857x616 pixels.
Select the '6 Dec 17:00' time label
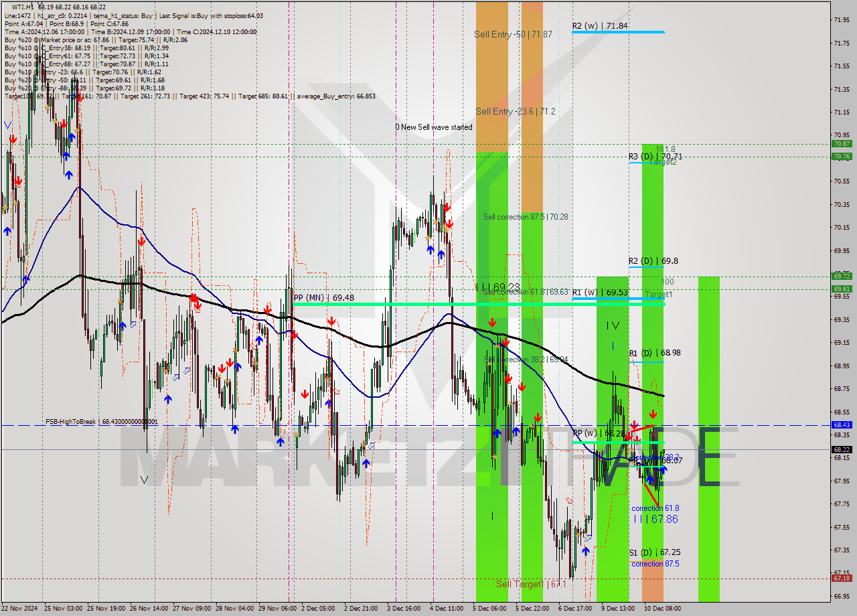(574, 609)
